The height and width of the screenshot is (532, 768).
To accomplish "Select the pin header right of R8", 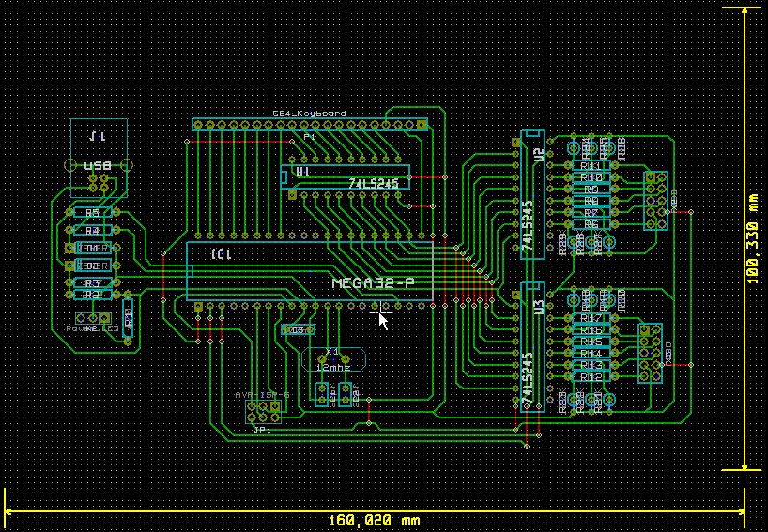I will pos(655,200).
